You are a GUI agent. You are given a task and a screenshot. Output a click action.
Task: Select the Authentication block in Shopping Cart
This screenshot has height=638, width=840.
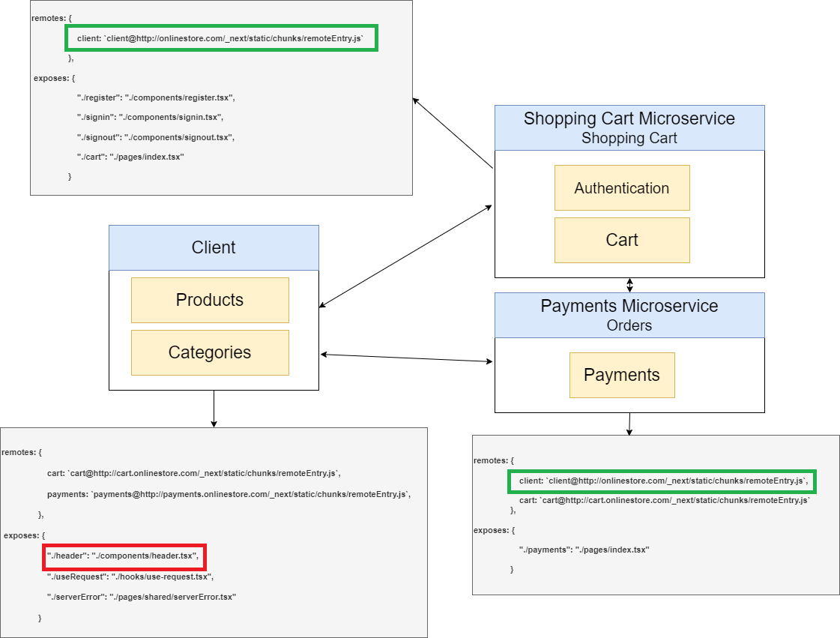(x=621, y=188)
